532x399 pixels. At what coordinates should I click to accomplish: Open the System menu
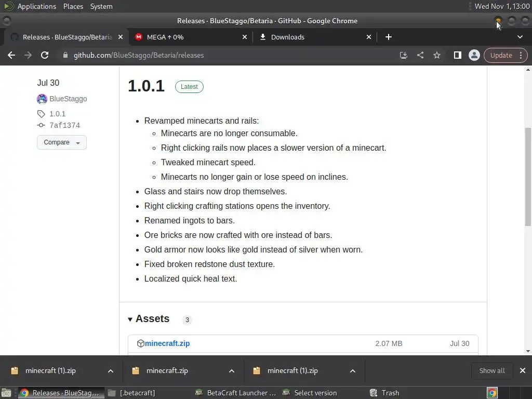[101, 6]
